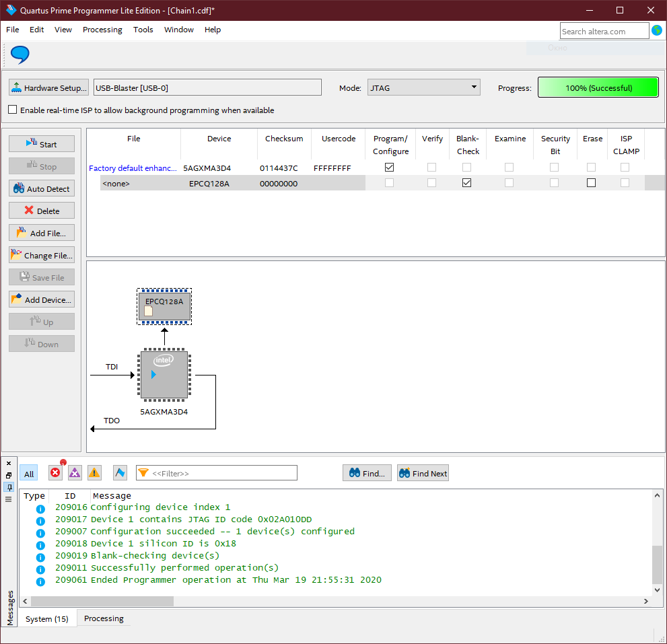Image resolution: width=667 pixels, height=644 pixels.
Task: Click Find button in messages
Action: 367,473
